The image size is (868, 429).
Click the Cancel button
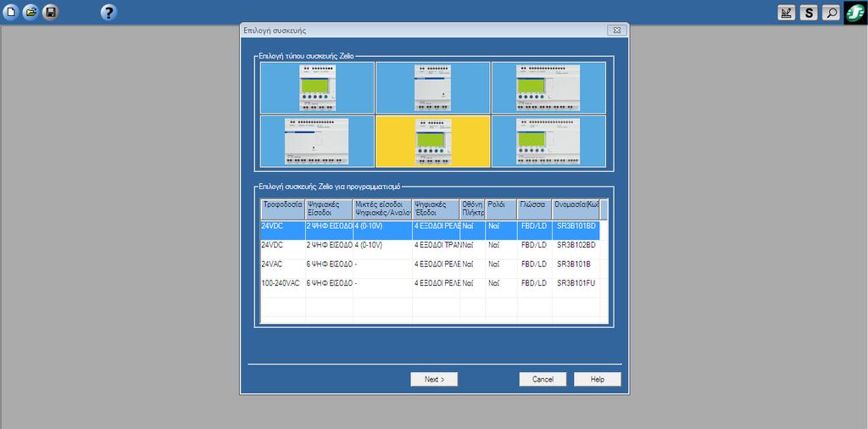click(542, 379)
